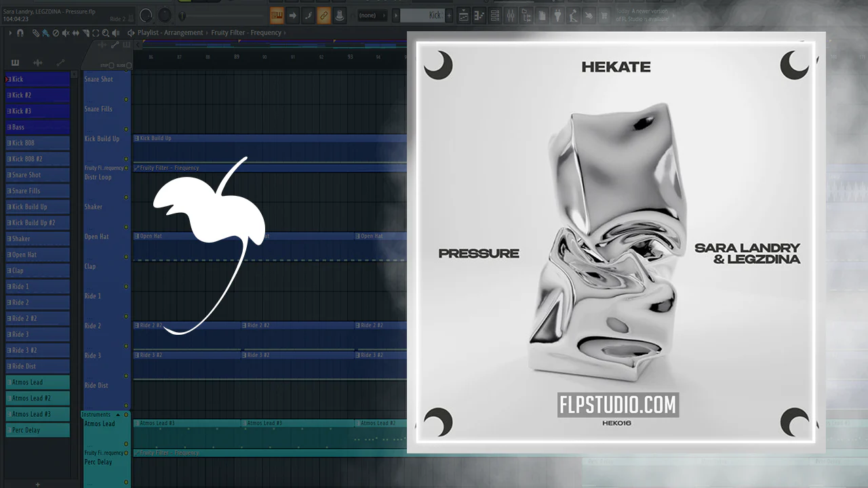Toggle the magnet snap icon in playlist
868x488 pixels.
click(20, 33)
